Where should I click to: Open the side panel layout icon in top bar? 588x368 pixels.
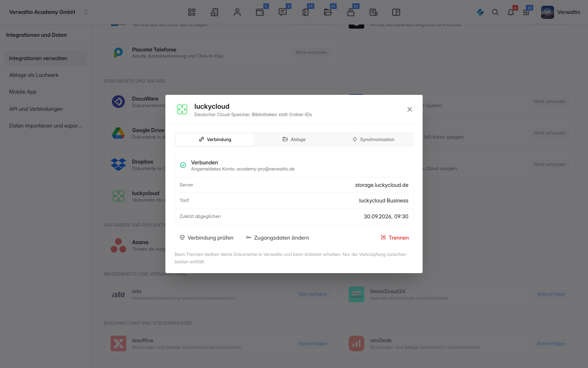click(396, 12)
